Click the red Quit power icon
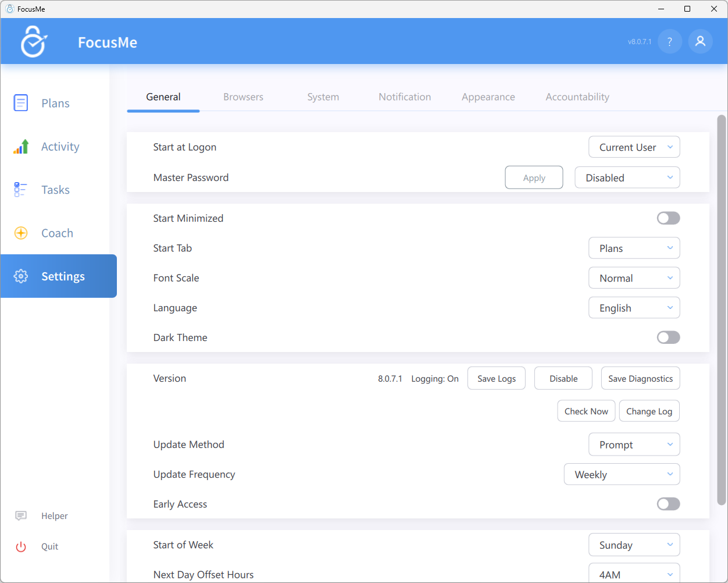 tap(21, 547)
